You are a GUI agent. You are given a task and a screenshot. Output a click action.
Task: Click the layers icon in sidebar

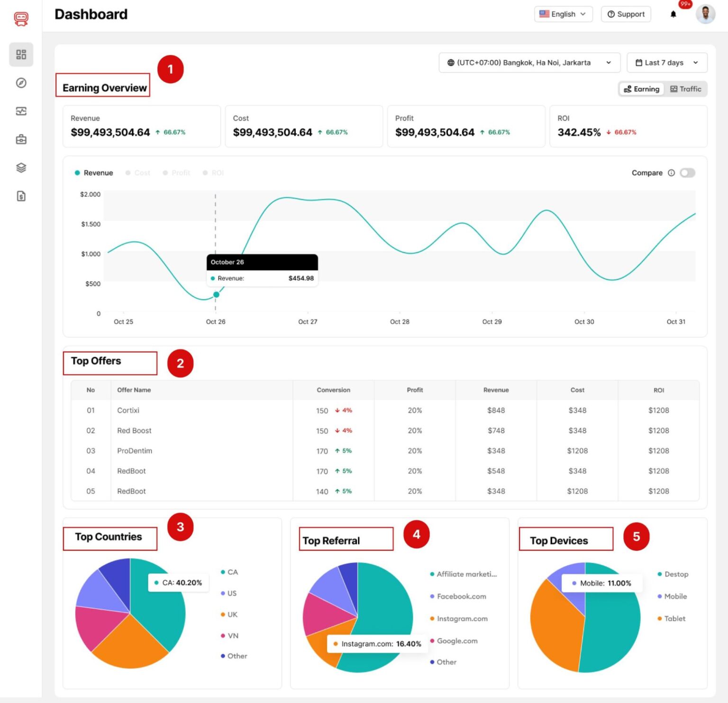(x=20, y=168)
